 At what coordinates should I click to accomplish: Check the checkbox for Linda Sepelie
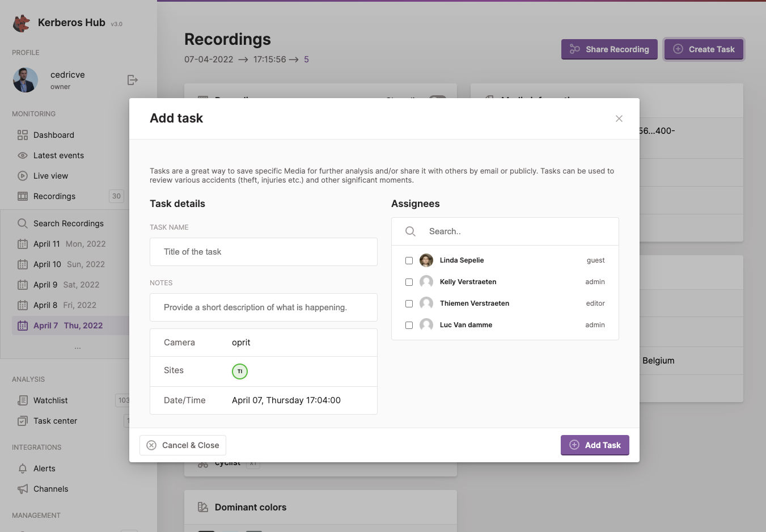coord(409,260)
